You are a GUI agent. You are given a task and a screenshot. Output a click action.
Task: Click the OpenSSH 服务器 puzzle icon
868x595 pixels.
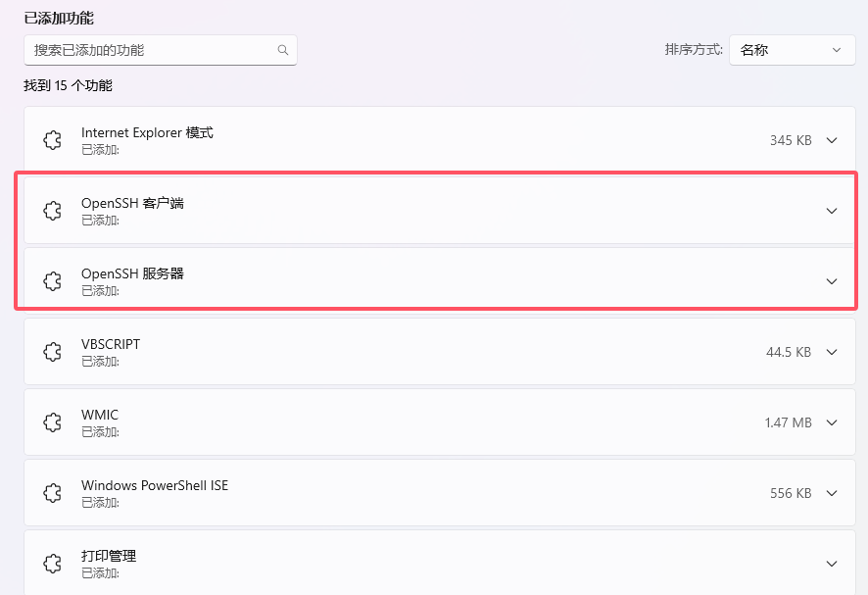[x=53, y=281]
